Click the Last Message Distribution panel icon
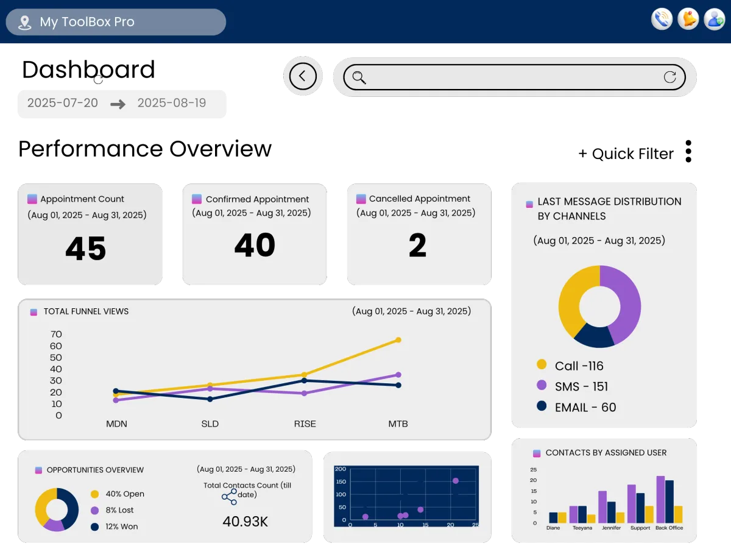The width and height of the screenshot is (731, 560). [529, 204]
